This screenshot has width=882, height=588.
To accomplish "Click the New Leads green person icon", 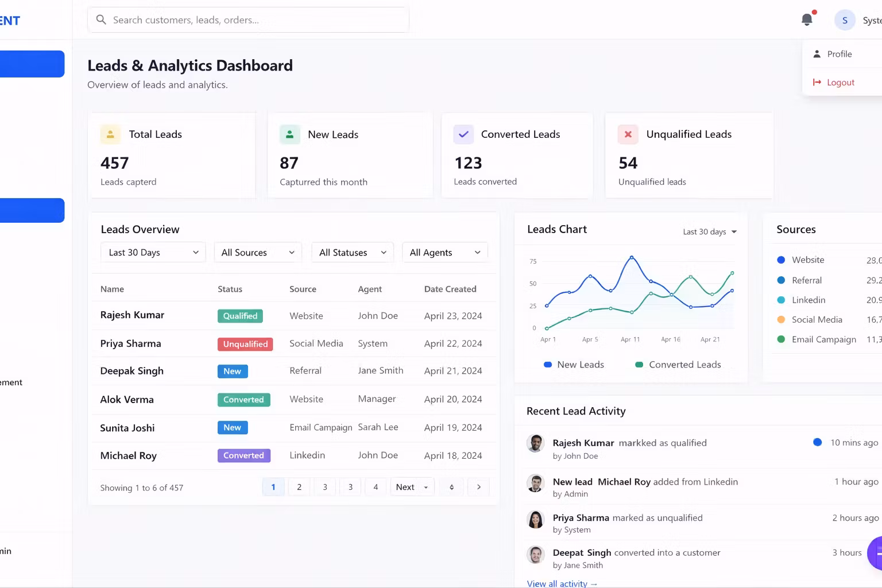I will (289, 134).
